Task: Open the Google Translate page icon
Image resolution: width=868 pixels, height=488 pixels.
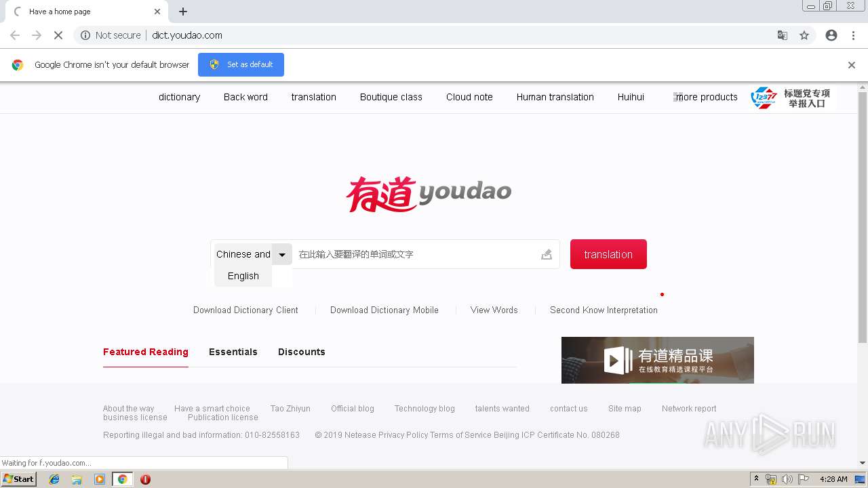Action: pyautogui.click(x=782, y=35)
